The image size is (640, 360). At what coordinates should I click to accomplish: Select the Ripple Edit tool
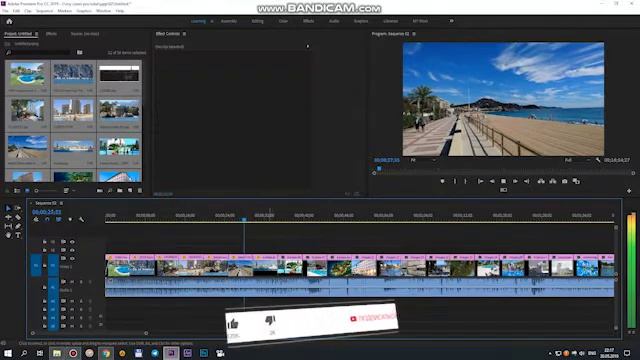pos(8,217)
